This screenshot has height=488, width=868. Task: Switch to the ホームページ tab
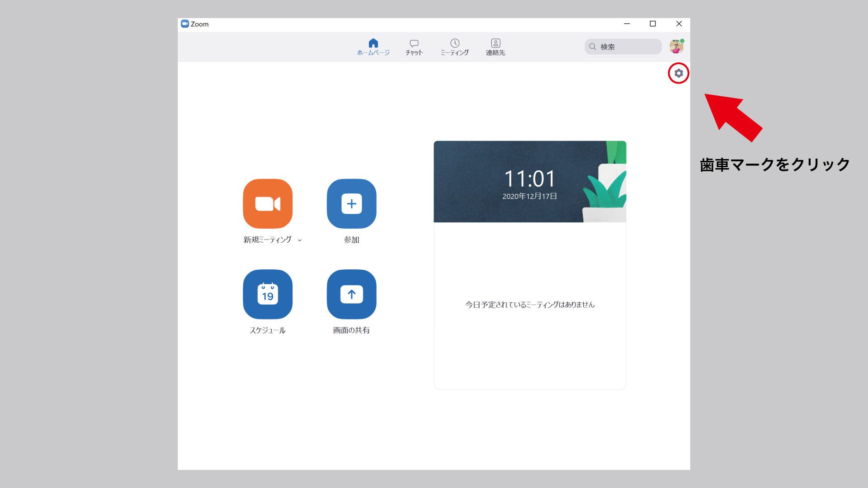pyautogui.click(x=373, y=47)
